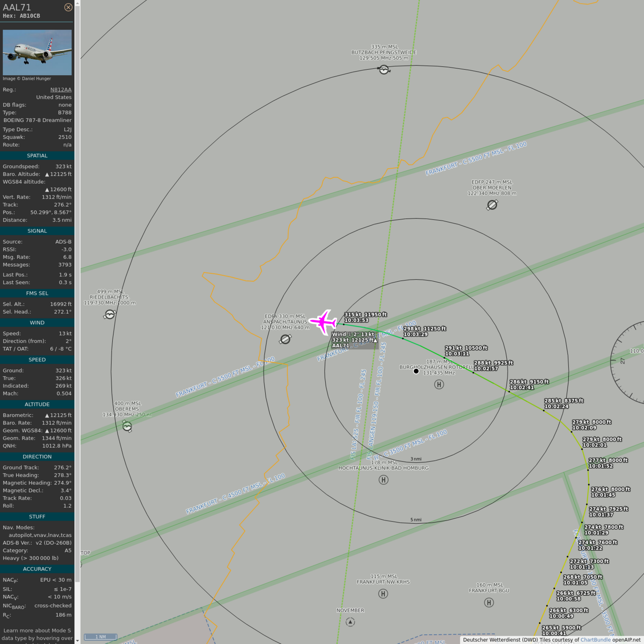Select the EDFA Anspach/Taunus airfield symbol

click(x=285, y=339)
